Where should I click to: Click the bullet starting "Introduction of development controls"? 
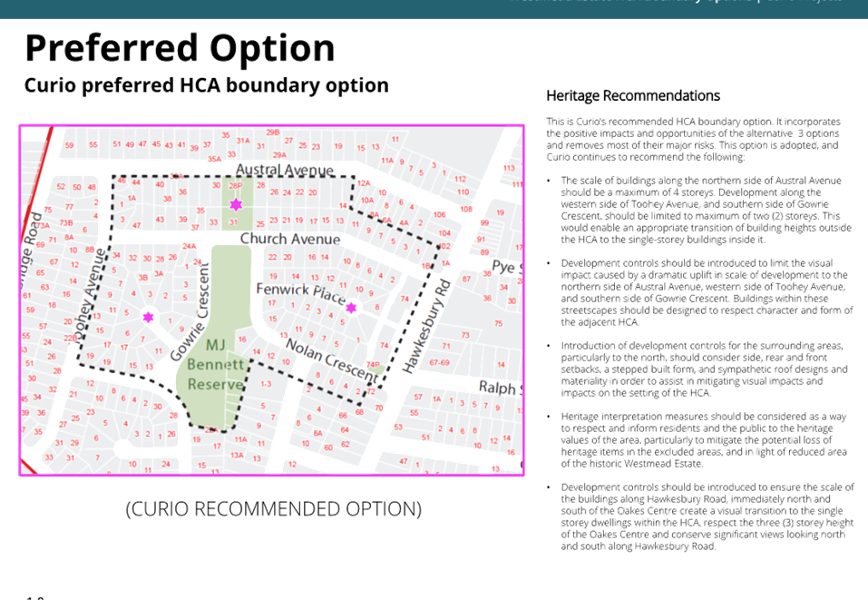point(704,369)
